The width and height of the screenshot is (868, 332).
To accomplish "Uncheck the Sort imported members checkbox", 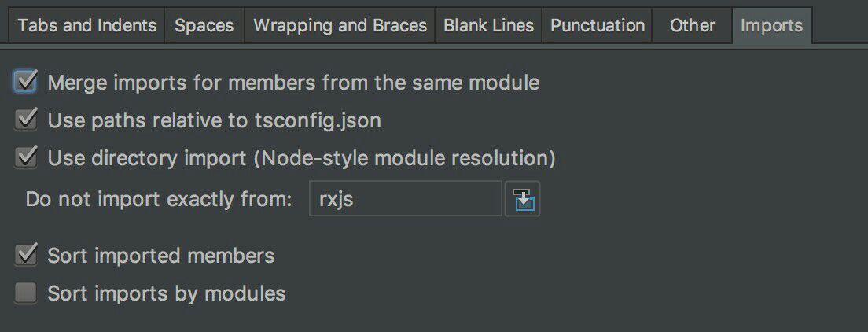I will (27, 255).
